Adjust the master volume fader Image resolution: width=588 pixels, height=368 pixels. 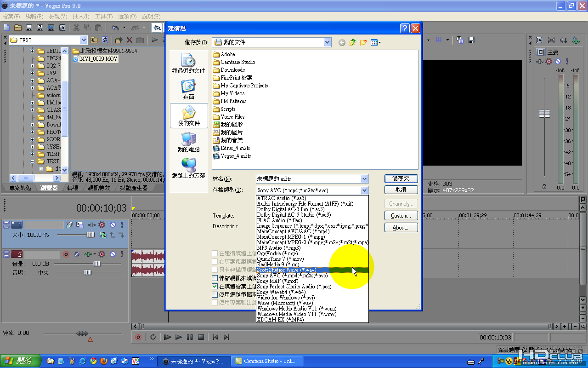[x=544, y=114]
